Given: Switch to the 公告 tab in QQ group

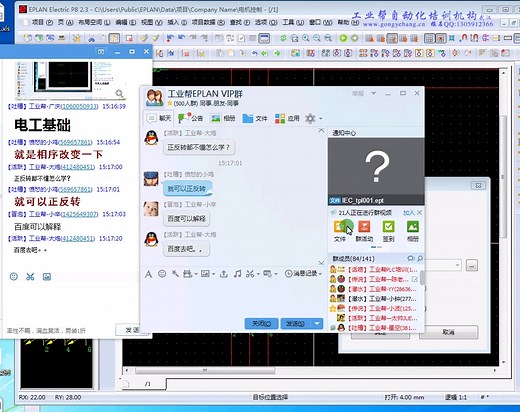Looking at the screenshot, I should tap(190, 118).
